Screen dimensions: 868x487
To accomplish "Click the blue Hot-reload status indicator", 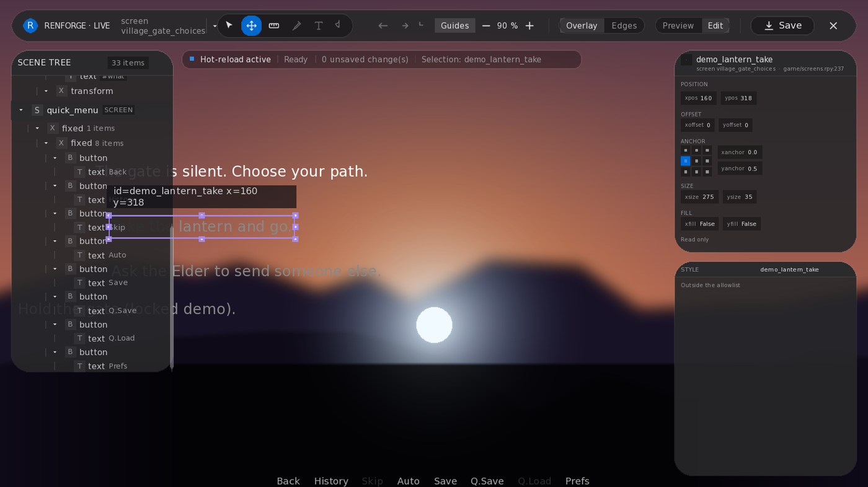I will click(x=192, y=59).
